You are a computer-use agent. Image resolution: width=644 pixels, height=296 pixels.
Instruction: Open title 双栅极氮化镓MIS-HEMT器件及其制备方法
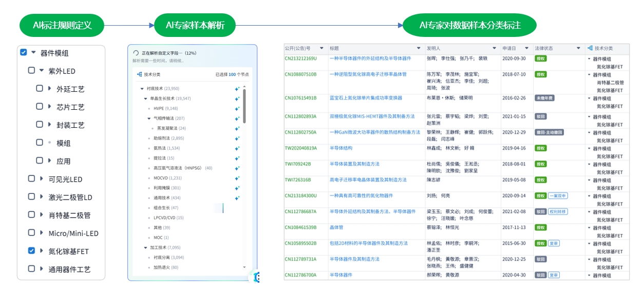[372, 116]
